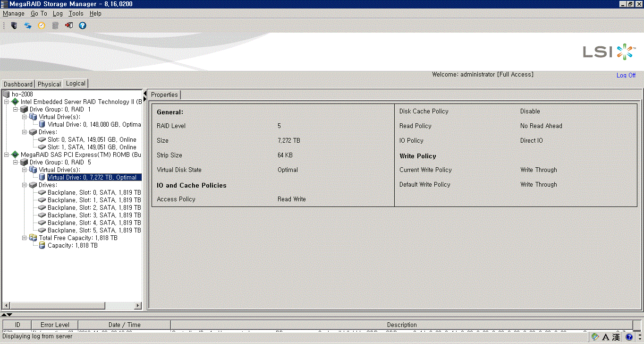
Task: Click the Backplane Slot: 5 drive icon
Action: [42, 230]
